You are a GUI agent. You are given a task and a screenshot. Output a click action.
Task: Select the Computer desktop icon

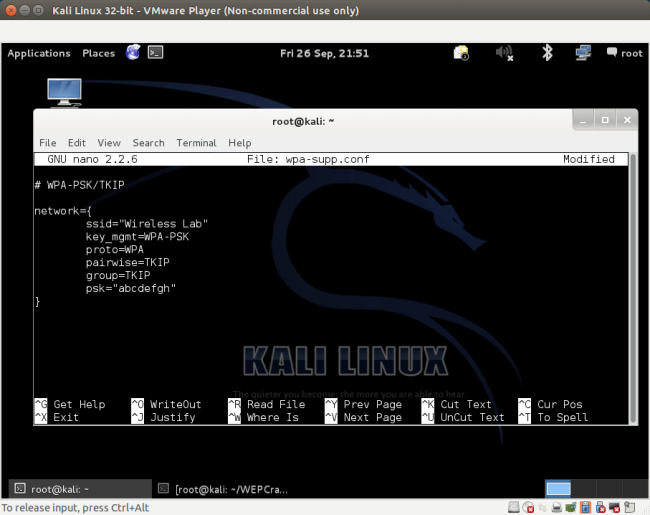64,92
